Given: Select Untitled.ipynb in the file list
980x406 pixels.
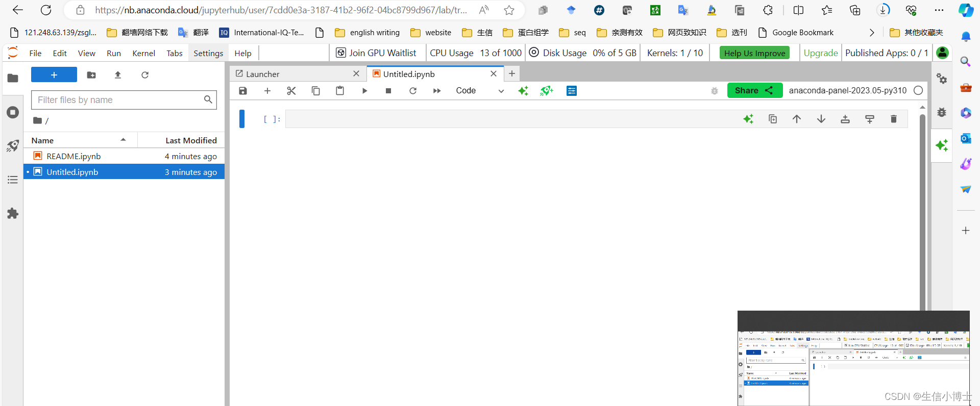Looking at the screenshot, I should pyautogui.click(x=124, y=172).
